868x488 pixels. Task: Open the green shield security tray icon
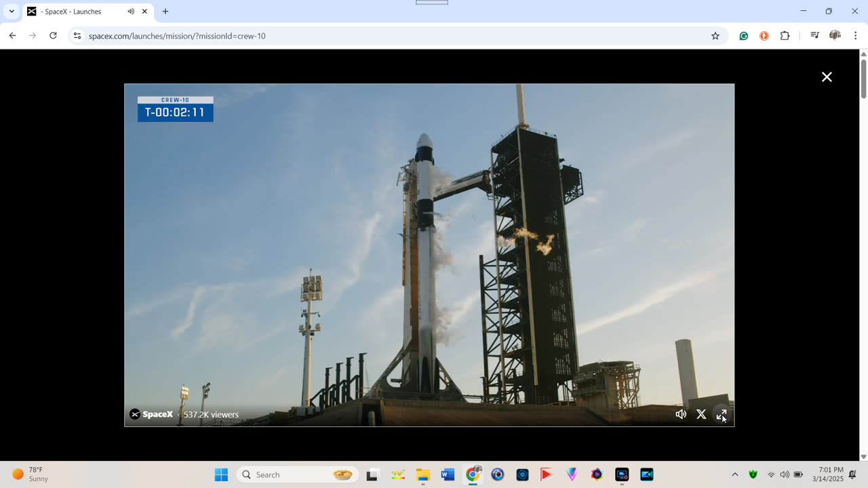pyautogui.click(x=753, y=474)
